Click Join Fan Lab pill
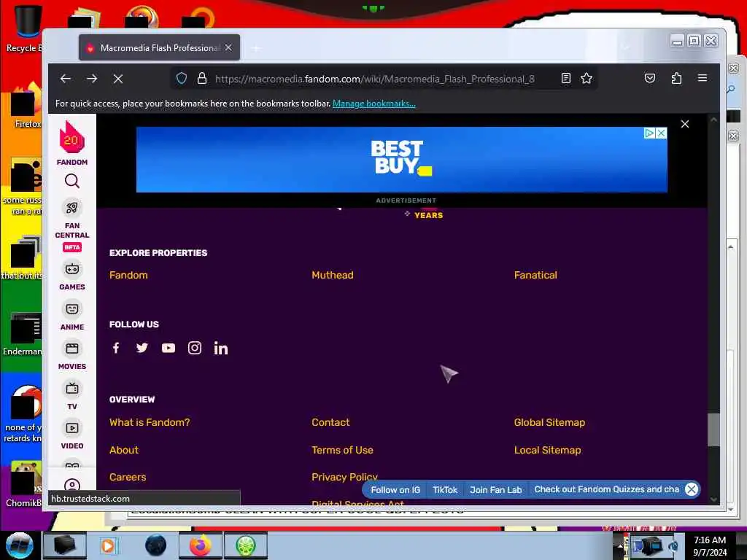The width and height of the screenshot is (747, 560). pos(496,489)
